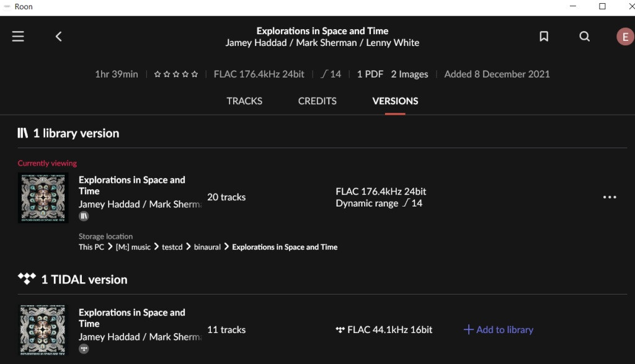Click the binaural folder in storage path
Viewport: 635px width, 364px height.
[206, 247]
